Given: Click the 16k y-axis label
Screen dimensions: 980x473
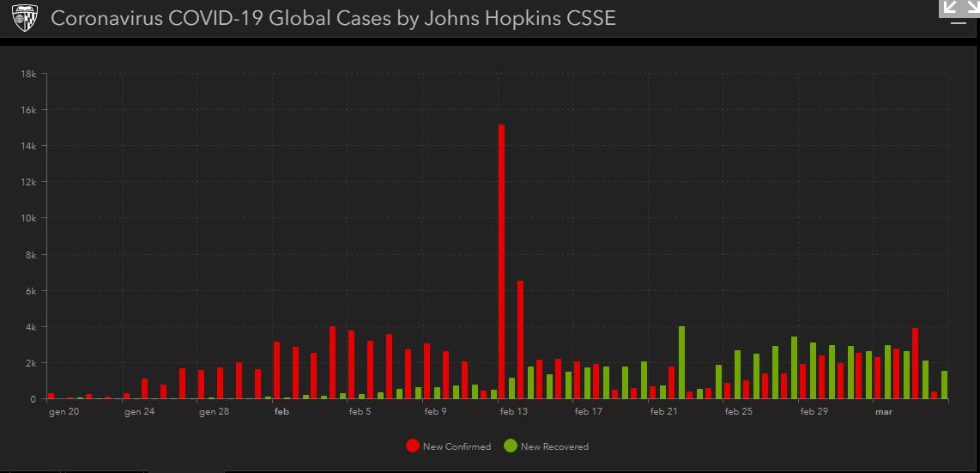Looking at the screenshot, I should (29, 110).
